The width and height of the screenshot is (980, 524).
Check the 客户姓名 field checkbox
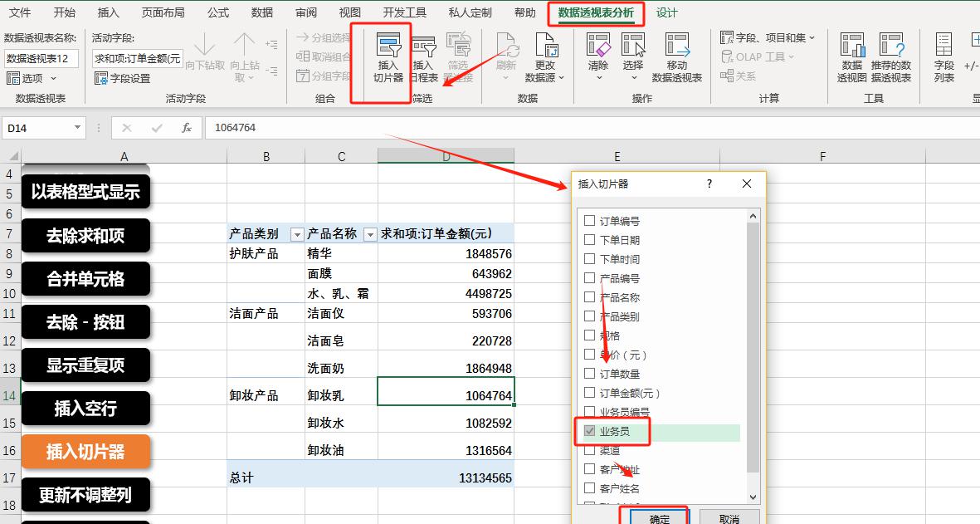[x=589, y=487]
